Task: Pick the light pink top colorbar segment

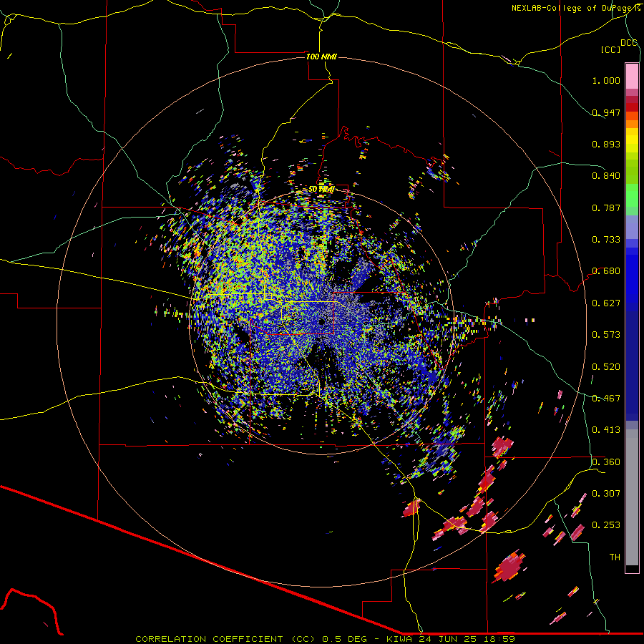Action: [x=632, y=76]
